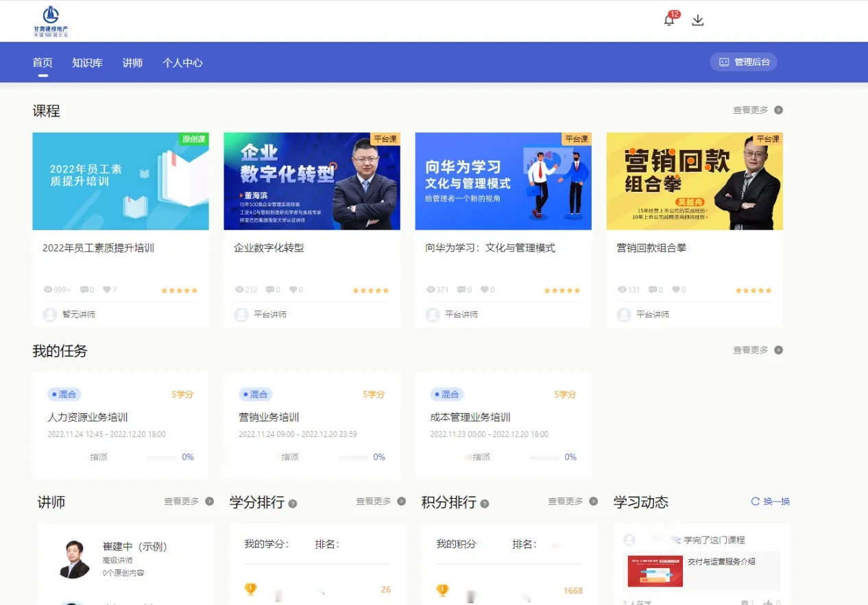Switch to the 知识库 tab
868x605 pixels.
coord(87,63)
